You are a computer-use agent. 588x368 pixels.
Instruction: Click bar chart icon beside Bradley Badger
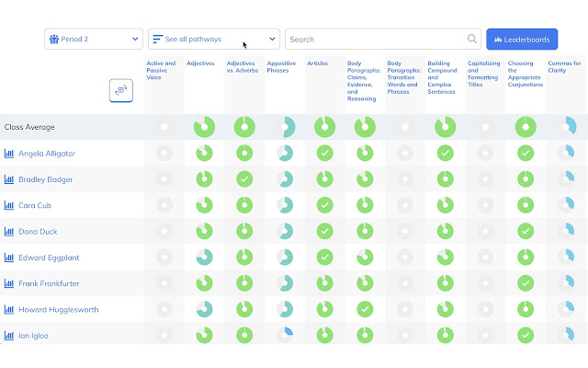pyautogui.click(x=9, y=179)
